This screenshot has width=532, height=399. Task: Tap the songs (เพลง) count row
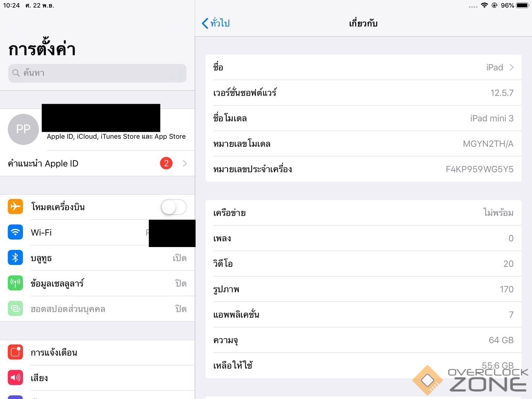point(363,238)
